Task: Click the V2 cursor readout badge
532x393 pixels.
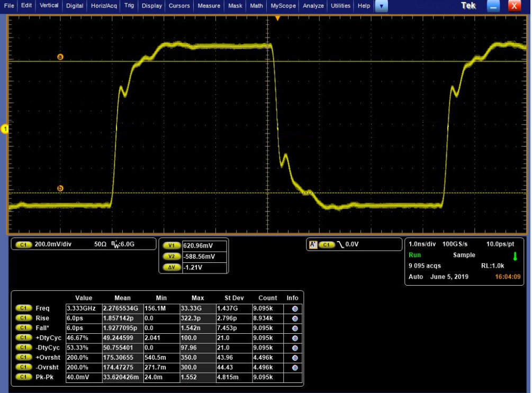Action: [171, 257]
